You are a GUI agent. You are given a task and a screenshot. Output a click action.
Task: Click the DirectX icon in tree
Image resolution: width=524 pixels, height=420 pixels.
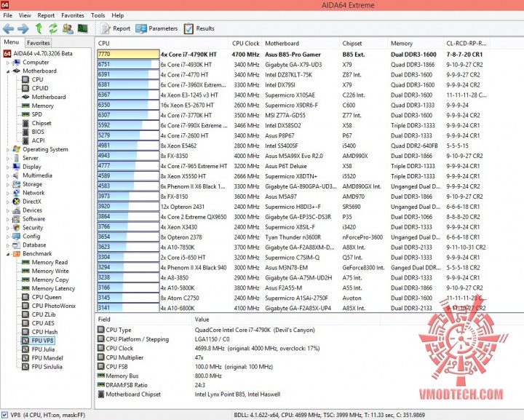(x=16, y=202)
